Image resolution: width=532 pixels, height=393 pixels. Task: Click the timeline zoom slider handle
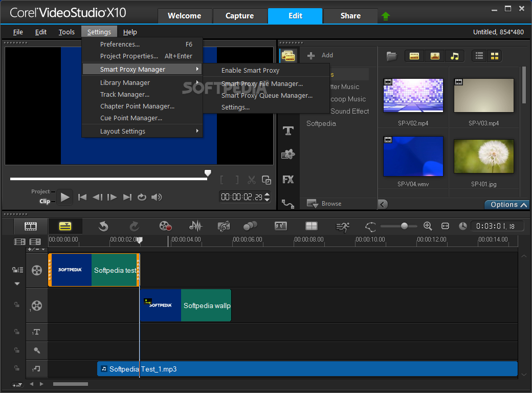tap(404, 226)
